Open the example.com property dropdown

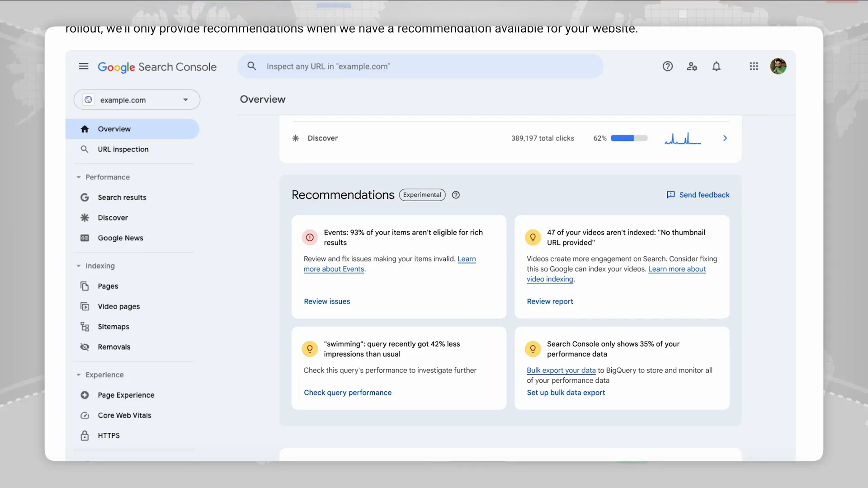[137, 100]
